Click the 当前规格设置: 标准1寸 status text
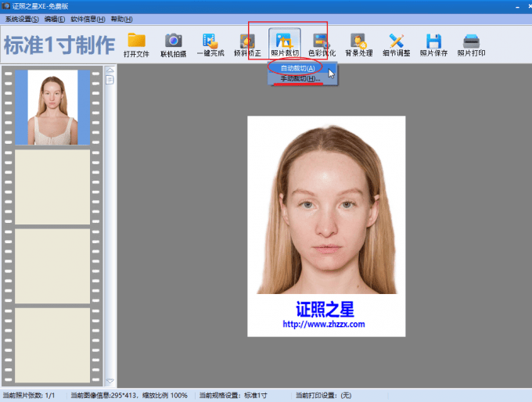The image size is (532, 402). 233,396
